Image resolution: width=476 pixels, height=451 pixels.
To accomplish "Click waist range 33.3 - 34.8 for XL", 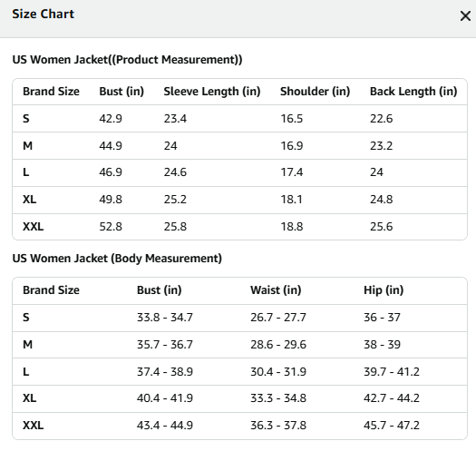I will pyautogui.click(x=278, y=398).
